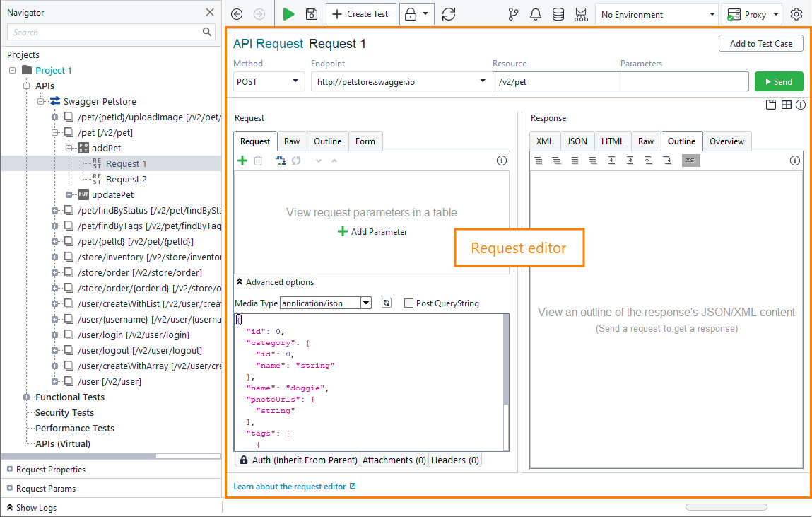
Task: Open notifications via the bell icon
Action: tap(536, 13)
